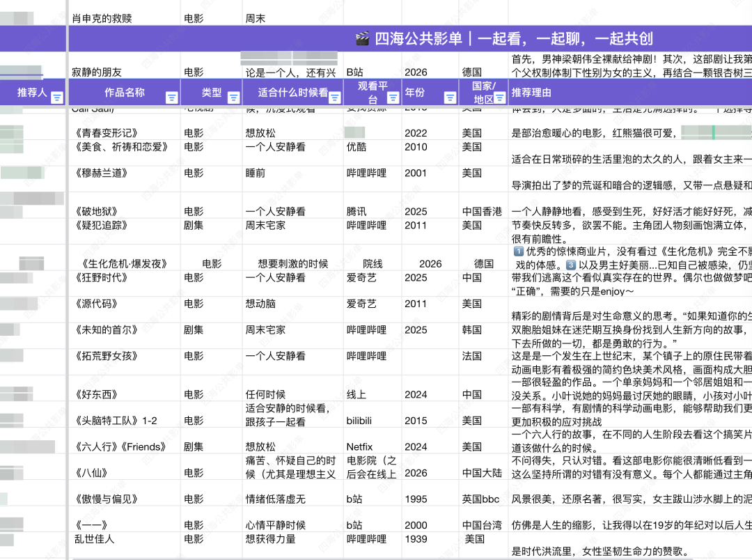Open filter dropdown for 适合什么时候看 column
This screenshot has height=560, width=752.
coord(335,98)
